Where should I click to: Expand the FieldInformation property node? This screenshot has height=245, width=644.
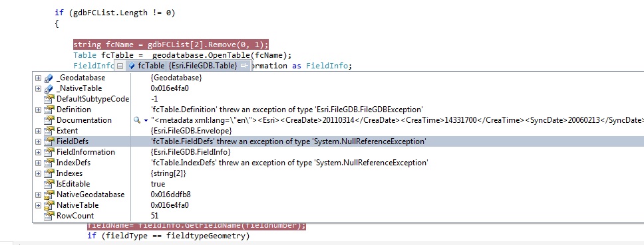click(38, 152)
